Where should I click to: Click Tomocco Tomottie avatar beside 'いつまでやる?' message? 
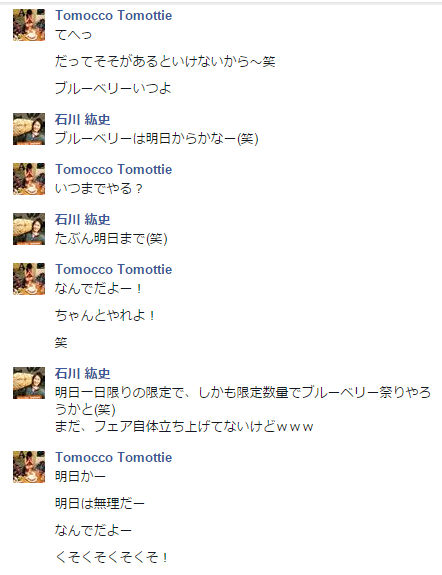tap(29, 179)
